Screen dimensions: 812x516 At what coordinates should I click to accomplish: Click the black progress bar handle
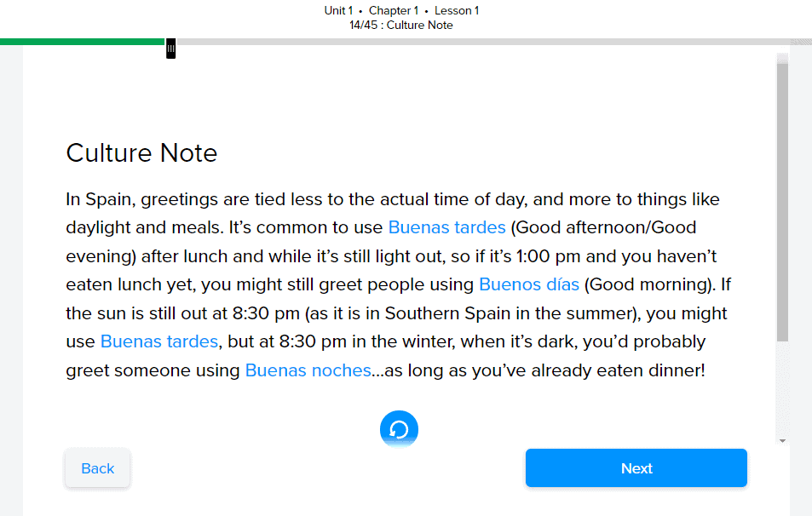coord(170,49)
